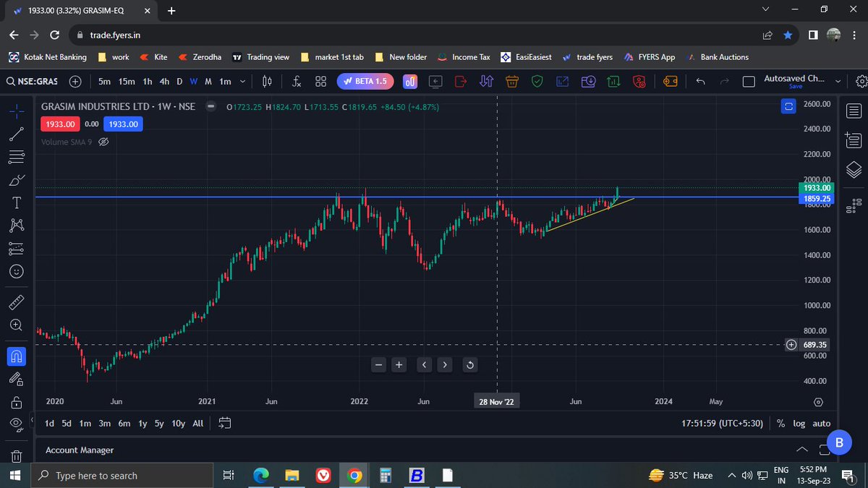Click the trash icon to remove drawings
Image resolution: width=868 pixels, height=488 pixels.
click(17, 455)
